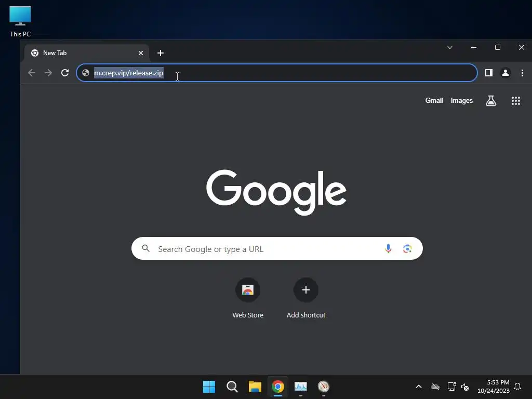532x399 pixels.
Task: Open Chrome tab search chevron
Action: (450, 47)
